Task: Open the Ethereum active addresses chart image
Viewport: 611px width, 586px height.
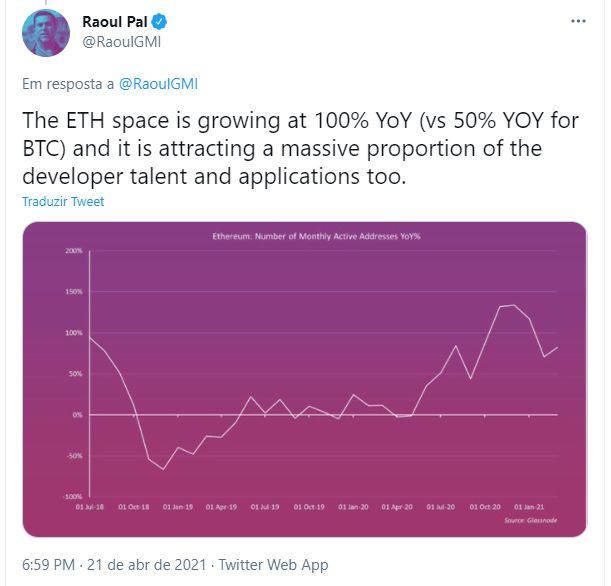Action: (x=304, y=379)
